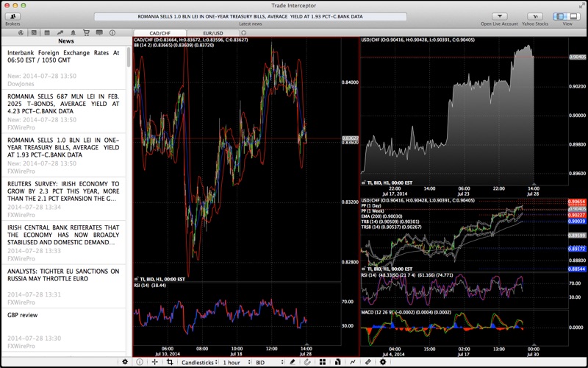Expand the 1 hour timeframe dropdown
The image size is (588, 368).
point(236,362)
